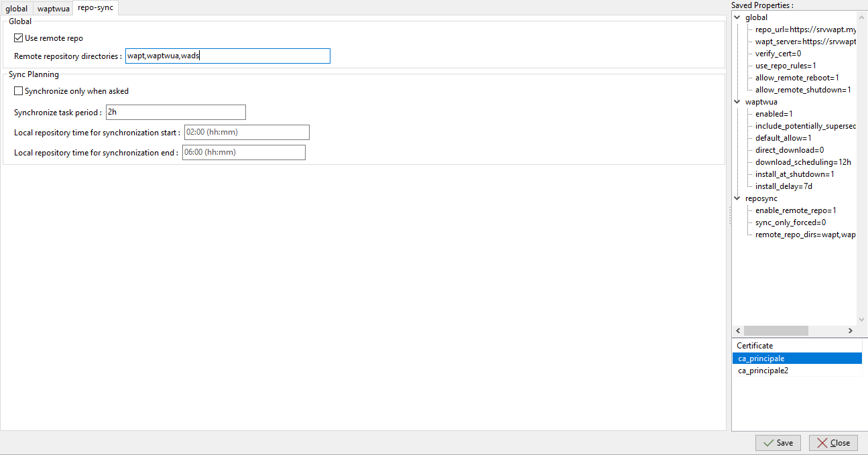Click the horizontal scrollbar thumb
868x455 pixels.
[776, 331]
